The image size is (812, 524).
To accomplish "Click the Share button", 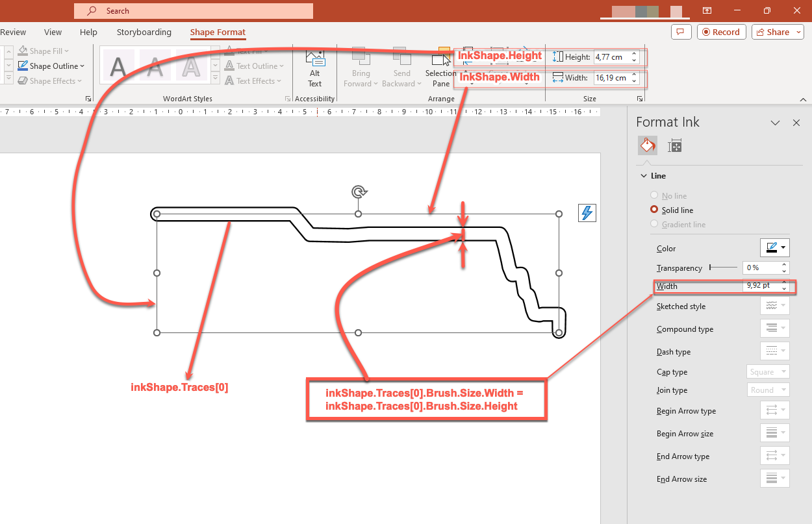I will coord(777,32).
